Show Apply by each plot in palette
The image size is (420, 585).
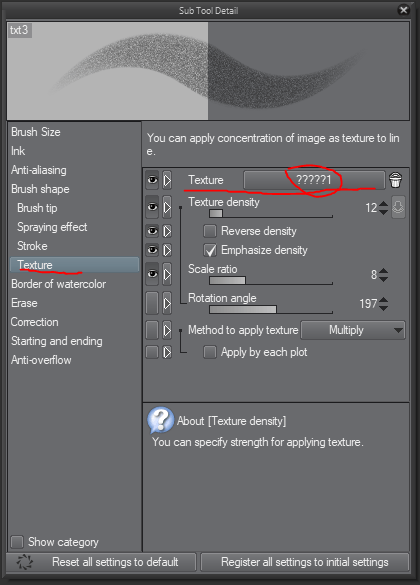[152, 352]
